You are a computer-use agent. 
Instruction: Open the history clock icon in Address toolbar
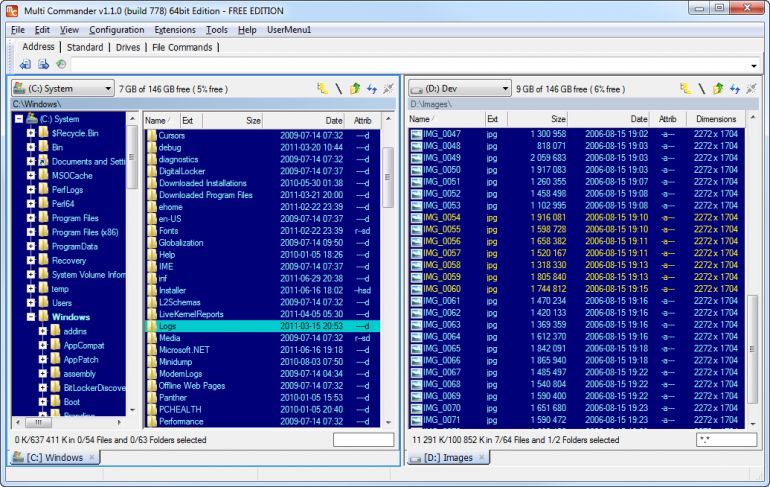pyautogui.click(x=61, y=64)
